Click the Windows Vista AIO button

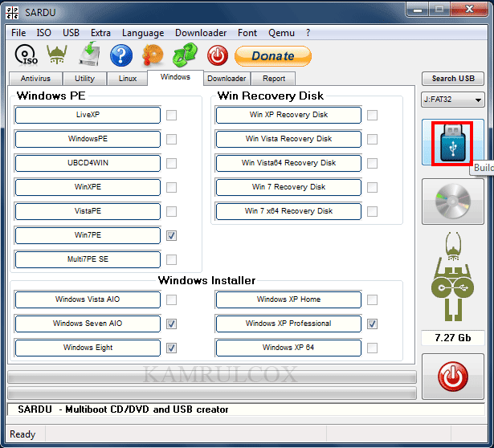(88, 299)
